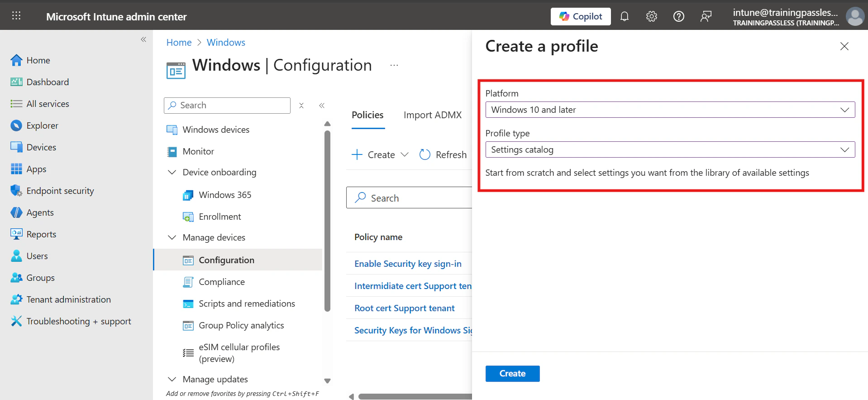Click the Agents icon in navigation
Screen dimensions: 868x400
16,212
